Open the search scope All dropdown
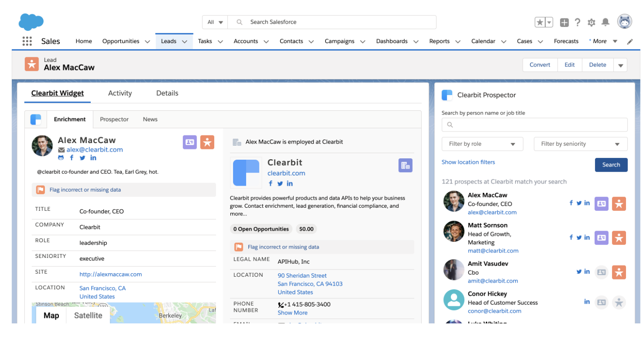Screen dimensions: 644x340 click(x=215, y=22)
